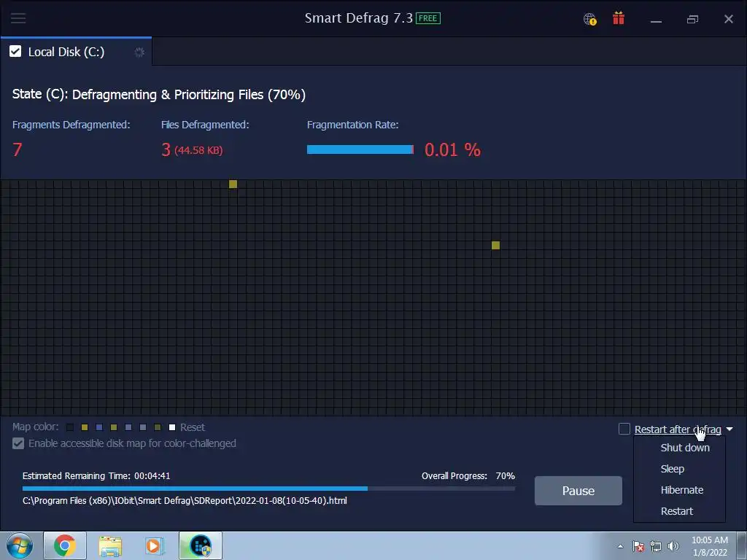Click the yellow block in middle of map
Screen dimensions: 747x560
(x=495, y=245)
